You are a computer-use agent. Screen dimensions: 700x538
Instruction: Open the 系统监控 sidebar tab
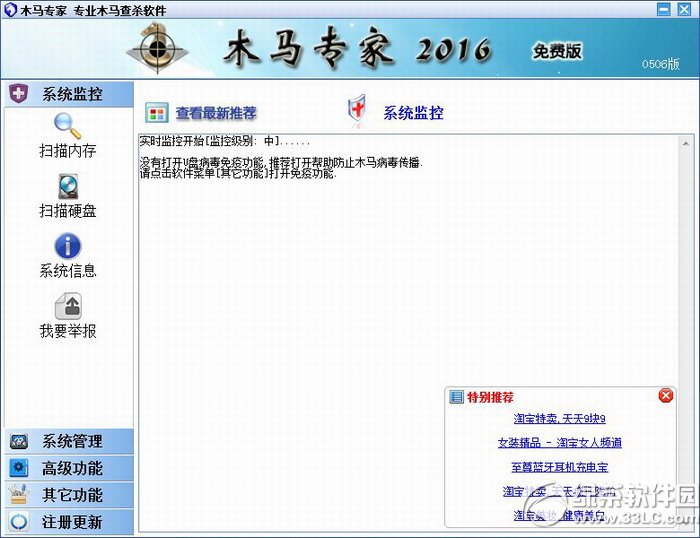pyautogui.click(x=69, y=94)
